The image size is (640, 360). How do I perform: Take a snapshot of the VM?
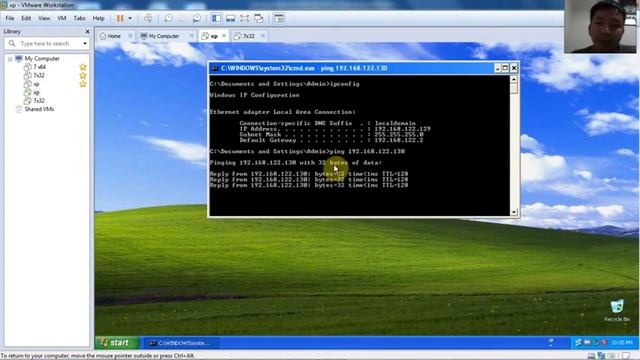pos(168,18)
